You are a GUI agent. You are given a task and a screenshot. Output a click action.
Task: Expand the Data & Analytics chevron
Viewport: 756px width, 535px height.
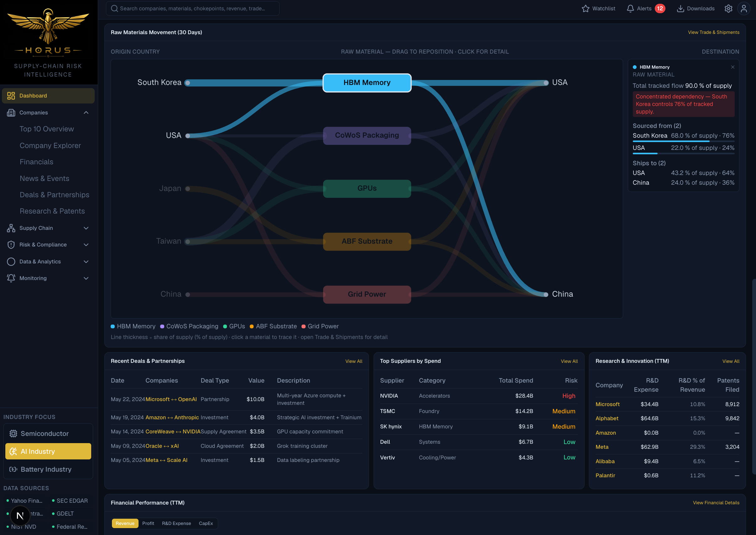(x=86, y=262)
